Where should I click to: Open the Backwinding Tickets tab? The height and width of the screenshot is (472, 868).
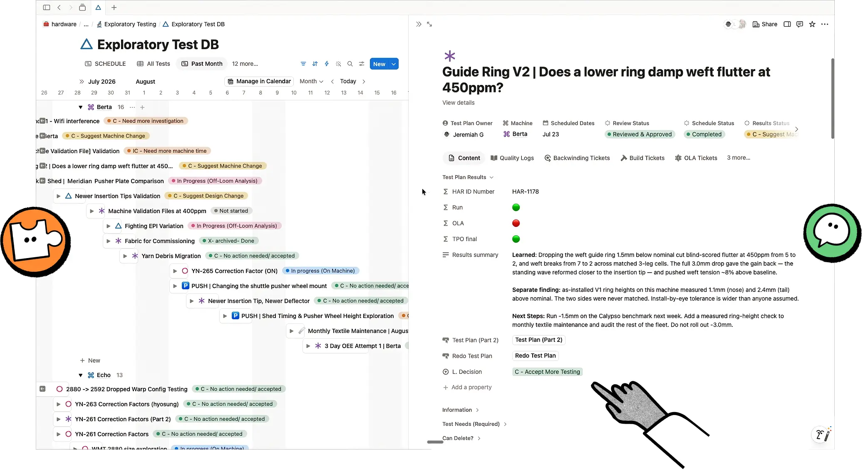coord(577,158)
